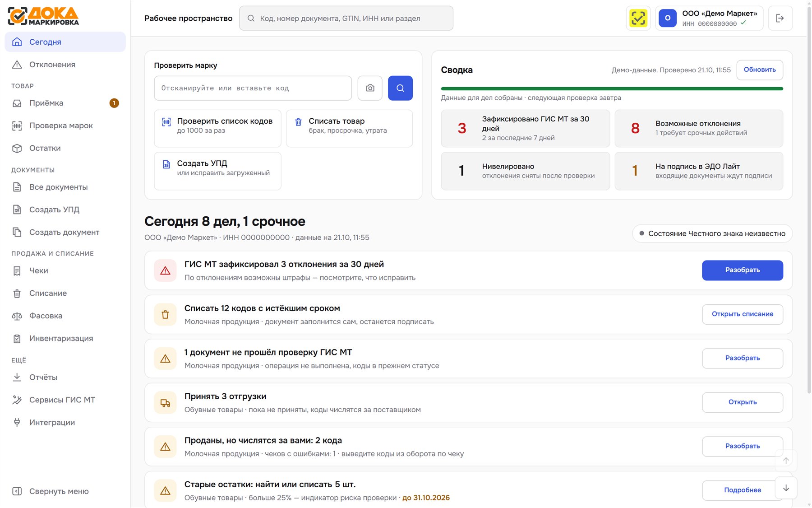Open Отклонения in the sidebar
This screenshot has height=508, width=812.
(65, 65)
